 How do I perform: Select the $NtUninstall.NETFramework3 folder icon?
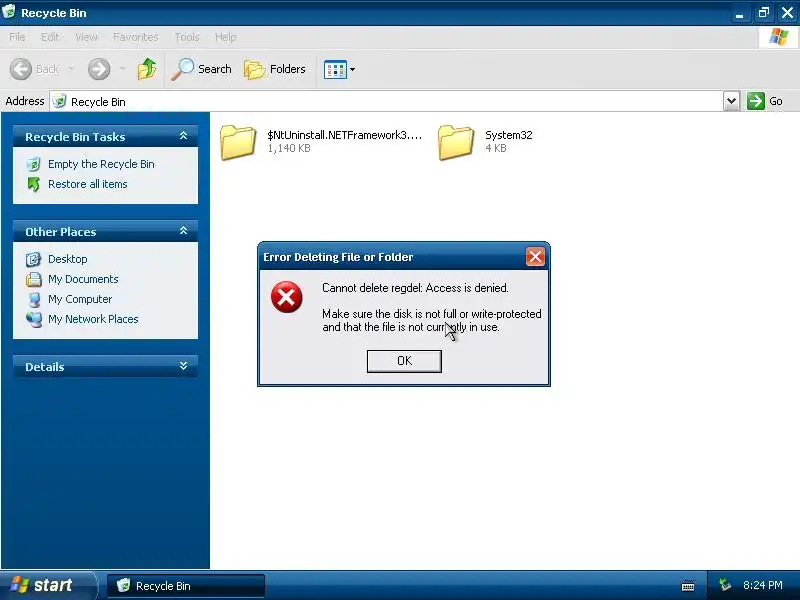tap(238, 142)
